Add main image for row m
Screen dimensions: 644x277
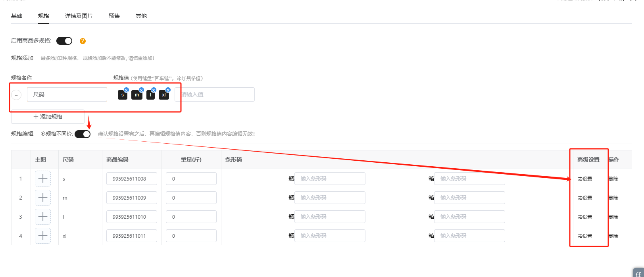[x=43, y=198]
